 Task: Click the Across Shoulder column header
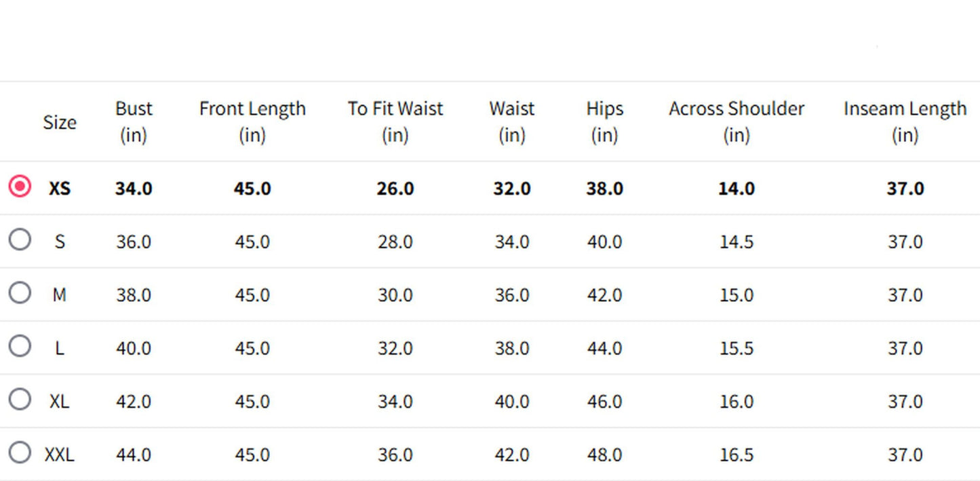pyautogui.click(x=737, y=121)
